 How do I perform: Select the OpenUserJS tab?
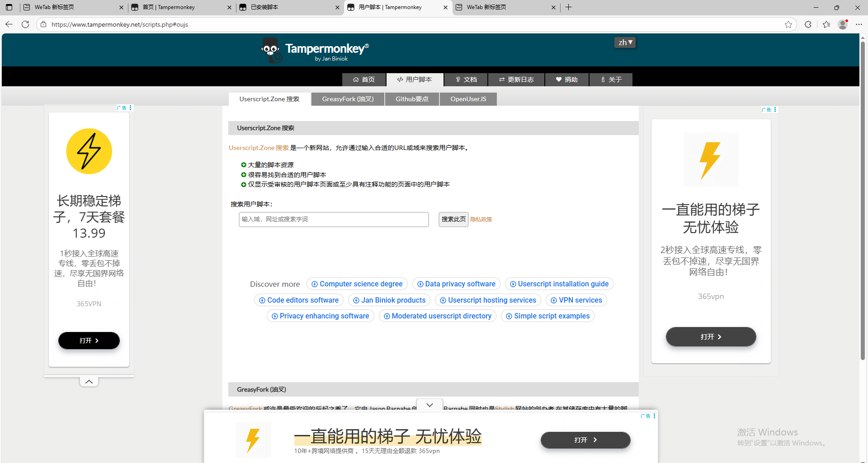coord(468,99)
